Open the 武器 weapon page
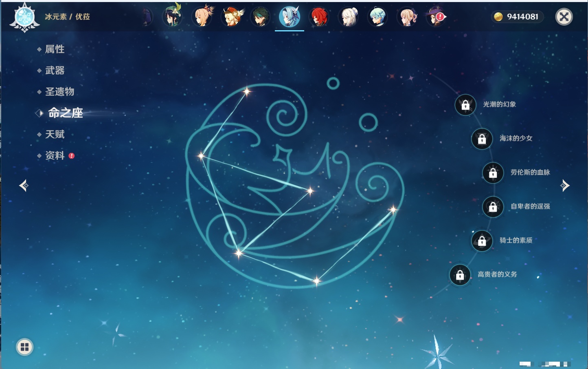Viewport: 588px width, 369px height. pyautogui.click(x=55, y=71)
